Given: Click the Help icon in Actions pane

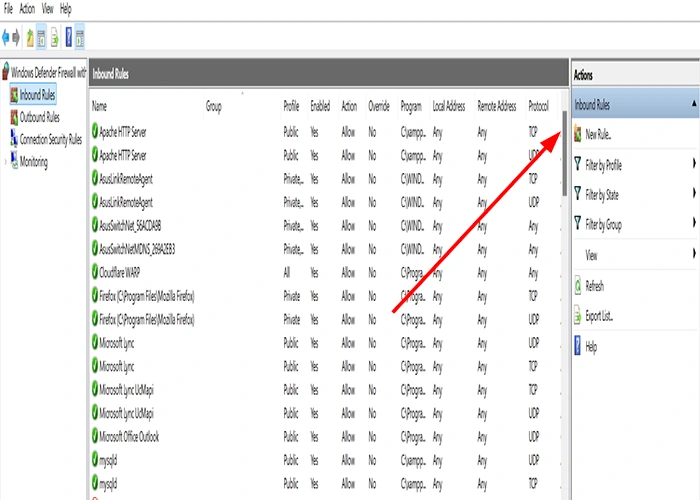Looking at the screenshot, I should click(x=578, y=346).
